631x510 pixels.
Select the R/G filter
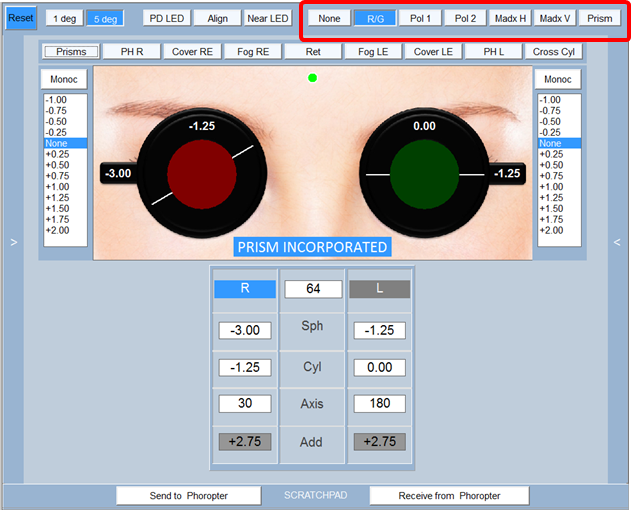[x=374, y=18]
